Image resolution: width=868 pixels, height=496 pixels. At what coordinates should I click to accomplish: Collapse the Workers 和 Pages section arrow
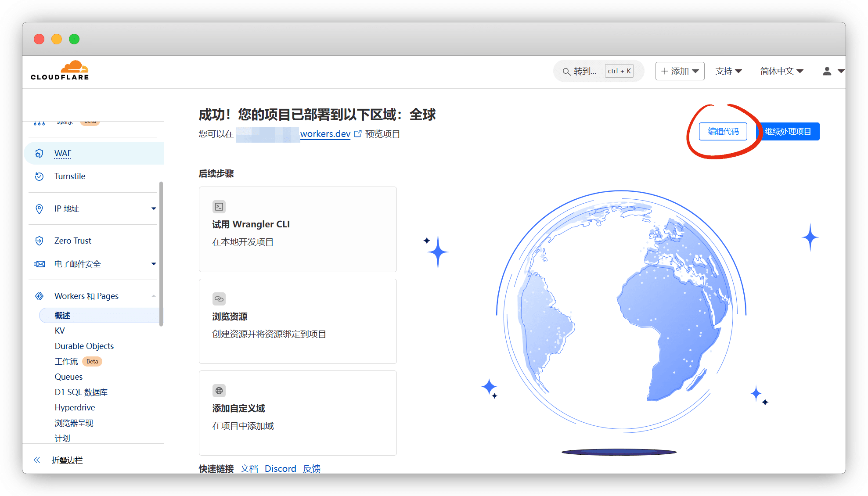point(154,296)
